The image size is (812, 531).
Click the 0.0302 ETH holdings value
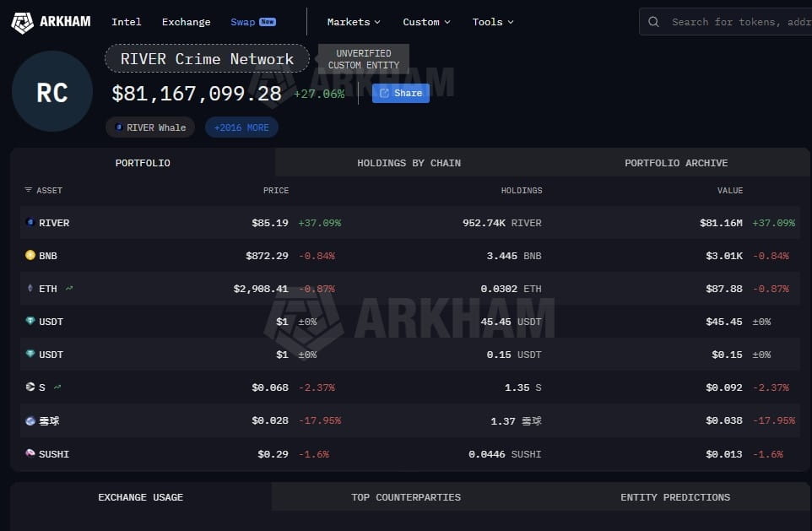click(x=511, y=289)
